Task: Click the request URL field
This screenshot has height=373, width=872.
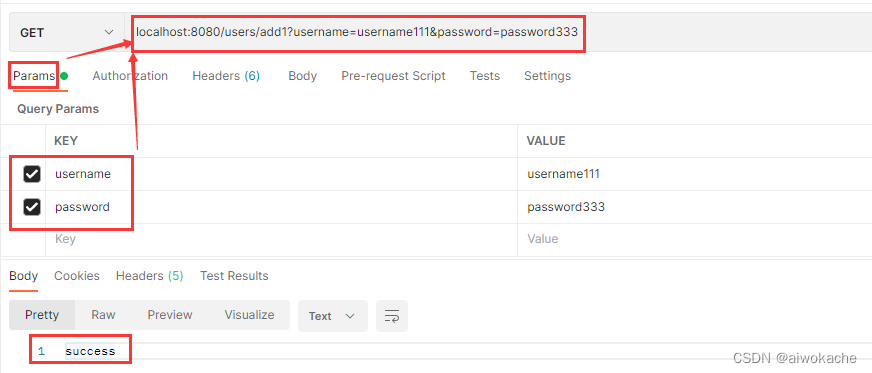Action: (x=498, y=33)
